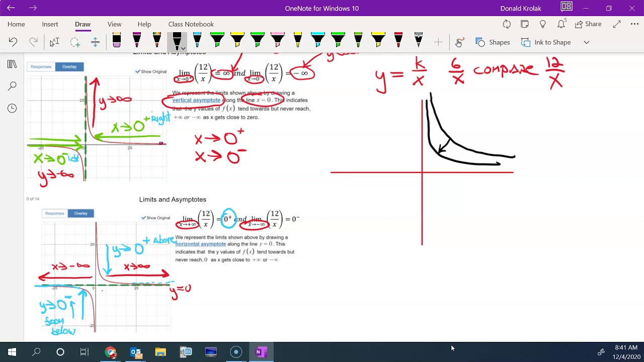Open the View tab
This screenshot has height=362, width=644.
tap(114, 24)
